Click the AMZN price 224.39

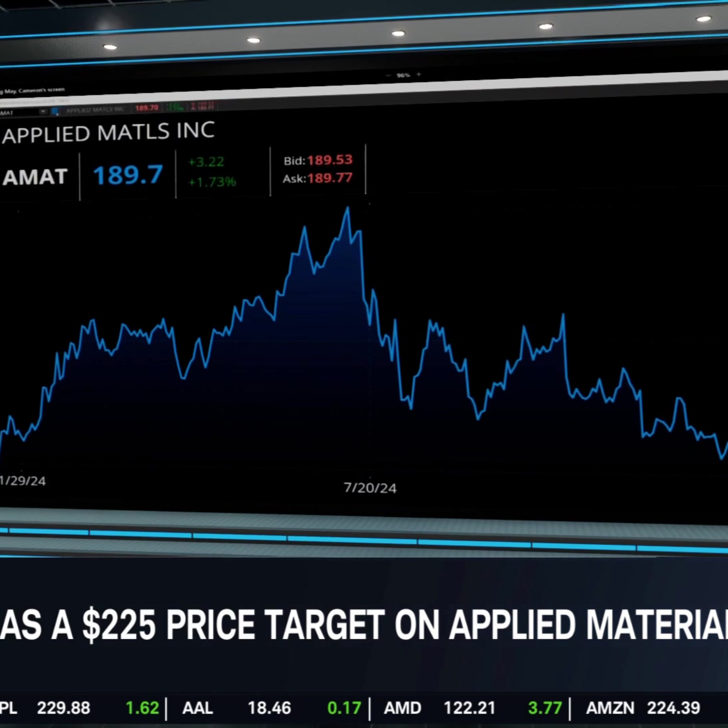[x=674, y=708]
